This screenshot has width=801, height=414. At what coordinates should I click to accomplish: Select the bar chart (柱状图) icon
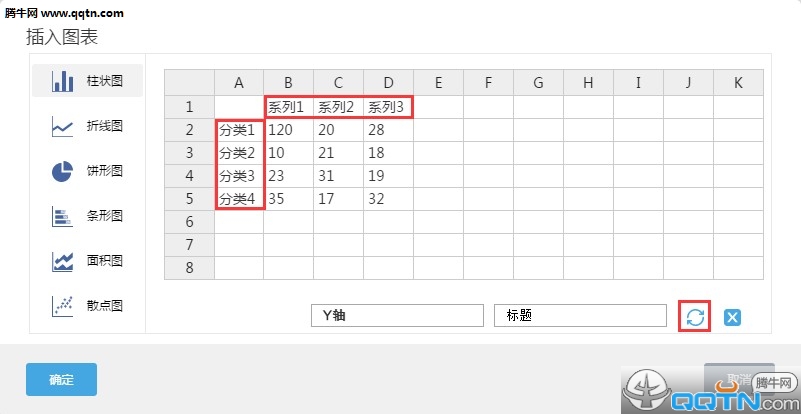[63, 81]
